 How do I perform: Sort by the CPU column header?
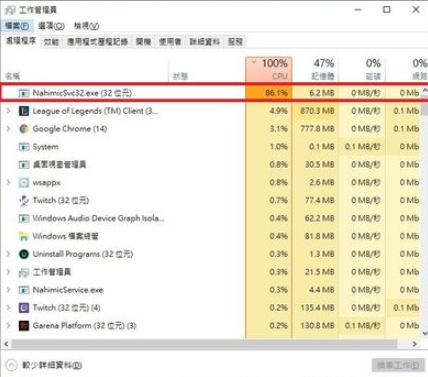point(269,69)
